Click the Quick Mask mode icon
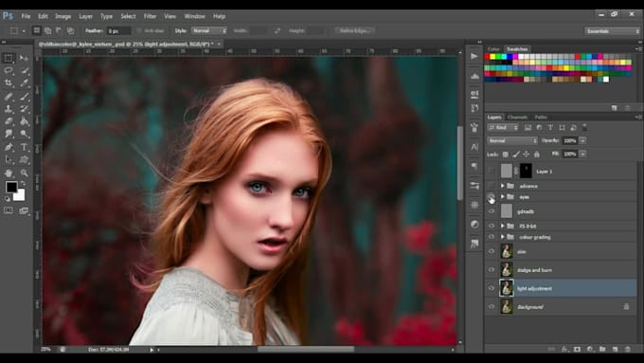Viewport: 644px width, 363px height. click(9, 210)
